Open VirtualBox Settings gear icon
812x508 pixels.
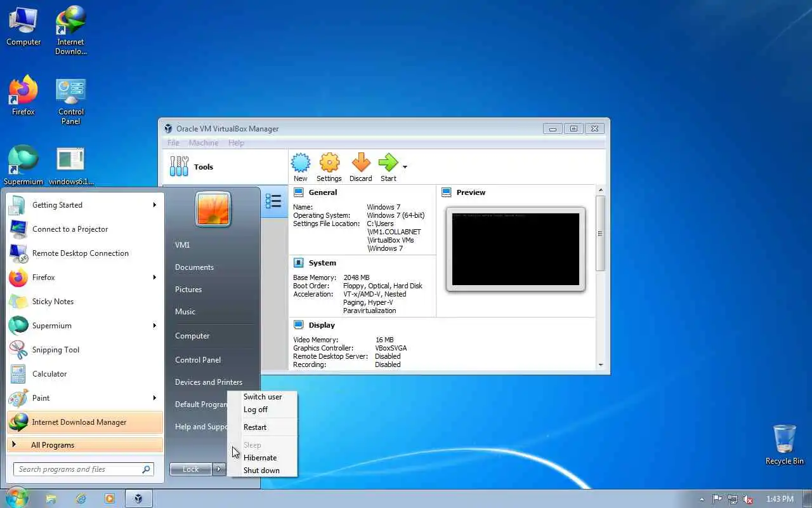329,163
